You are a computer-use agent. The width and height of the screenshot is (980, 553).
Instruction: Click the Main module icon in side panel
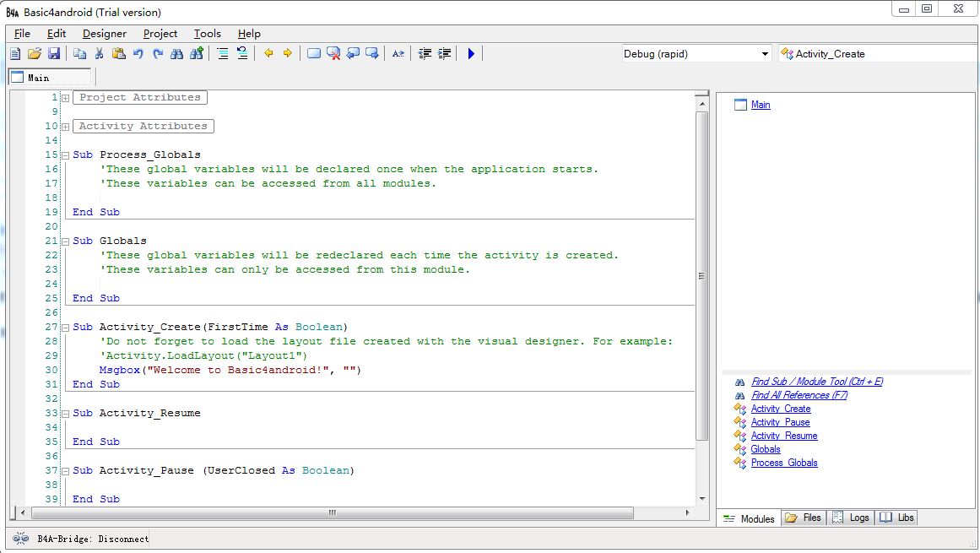(x=740, y=105)
